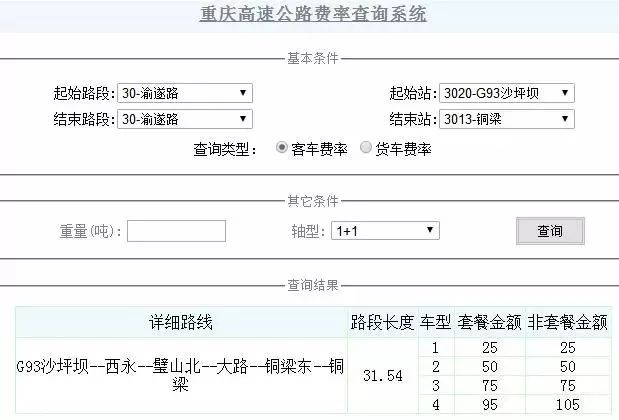Click the 车型 4 row cell
The width and height of the screenshot is (619, 420).
(x=435, y=405)
